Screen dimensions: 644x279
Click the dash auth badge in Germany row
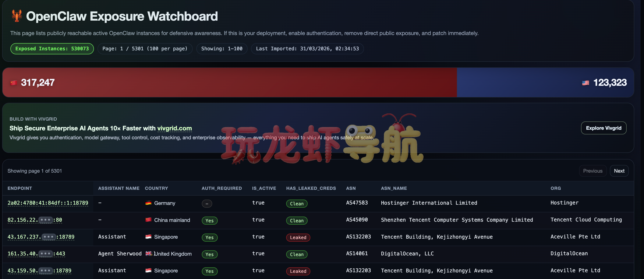[207, 204]
